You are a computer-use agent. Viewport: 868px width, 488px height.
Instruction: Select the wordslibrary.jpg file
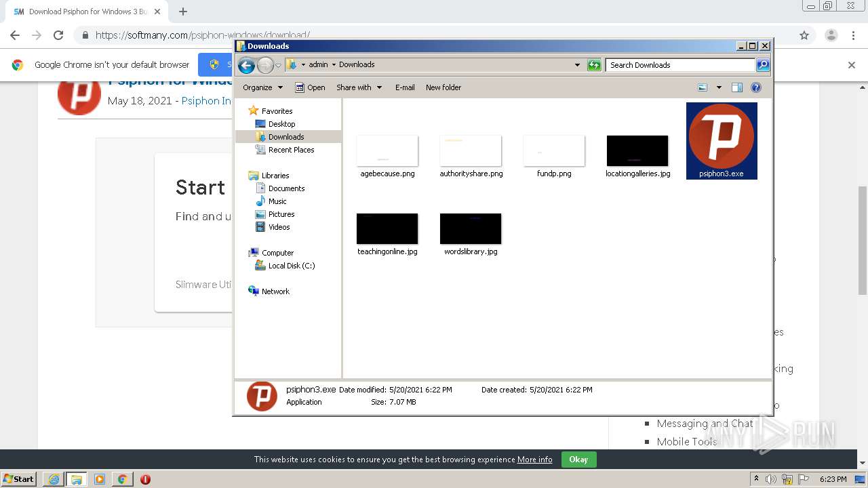(x=471, y=234)
